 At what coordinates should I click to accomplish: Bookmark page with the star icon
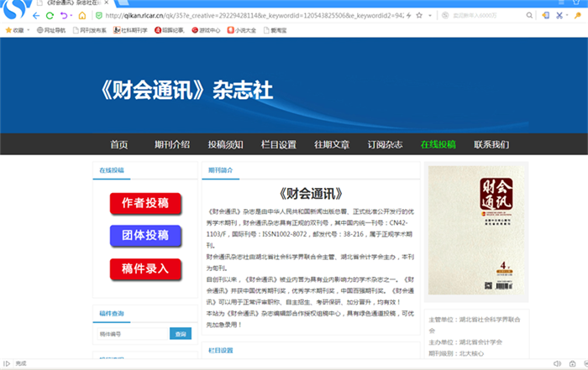pos(419,15)
